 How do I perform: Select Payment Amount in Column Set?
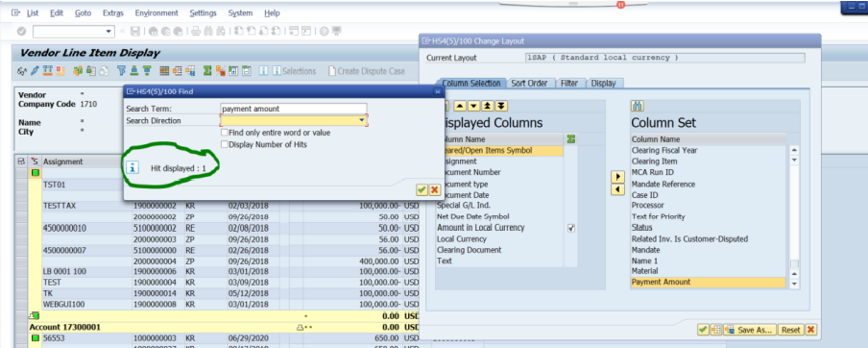(708, 282)
